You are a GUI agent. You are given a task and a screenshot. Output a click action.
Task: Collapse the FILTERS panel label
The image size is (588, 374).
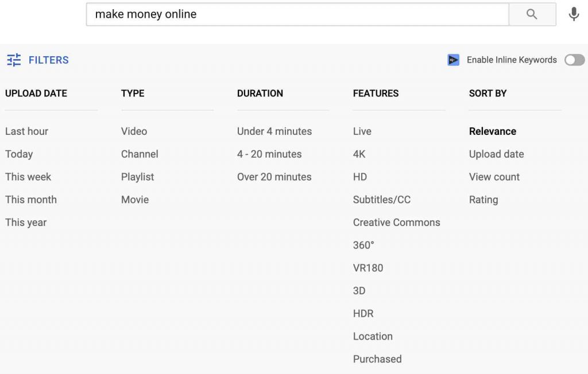click(49, 60)
